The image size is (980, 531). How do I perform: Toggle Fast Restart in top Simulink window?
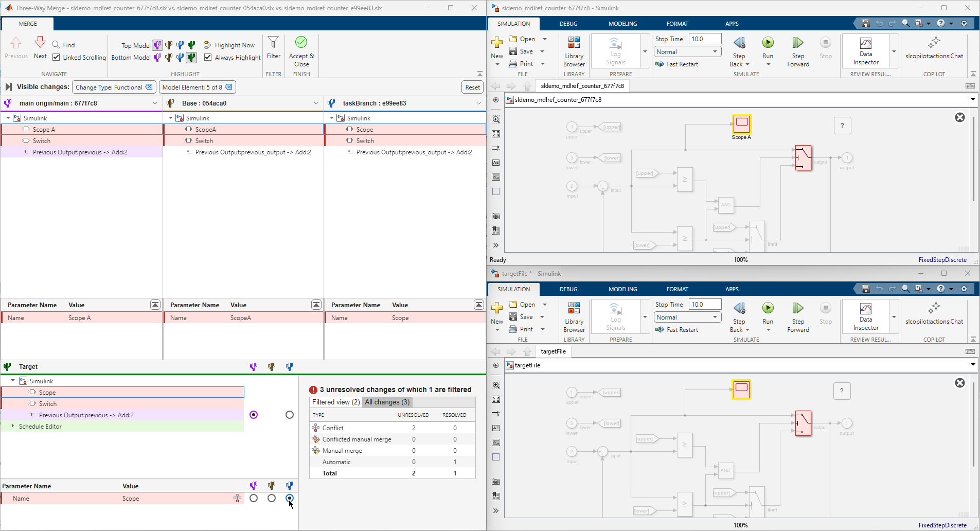click(x=677, y=64)
